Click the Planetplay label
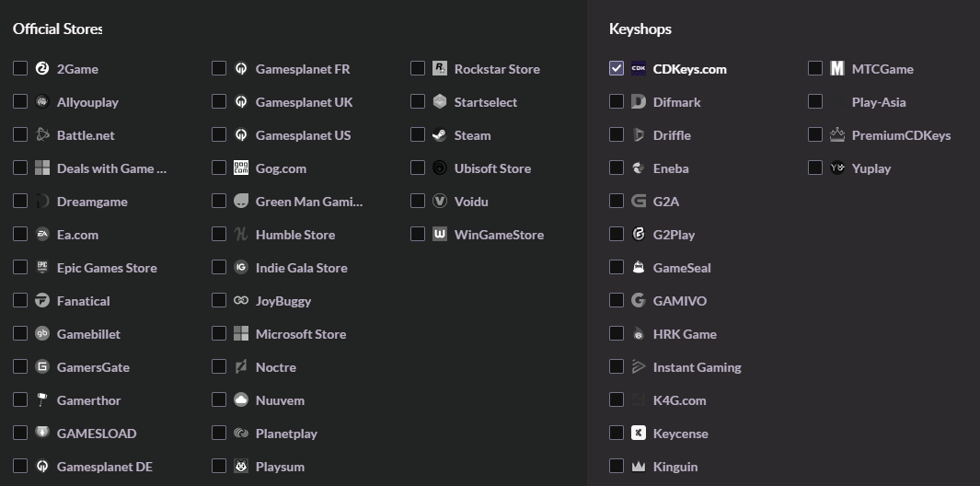The image size is (980, 486). 286,434
